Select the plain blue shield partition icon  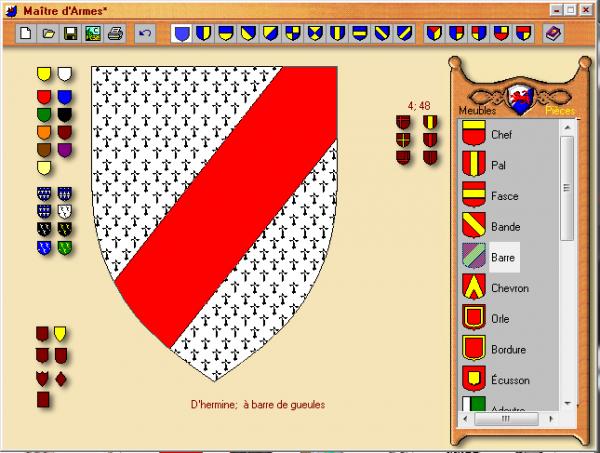[x=181, y=33]
